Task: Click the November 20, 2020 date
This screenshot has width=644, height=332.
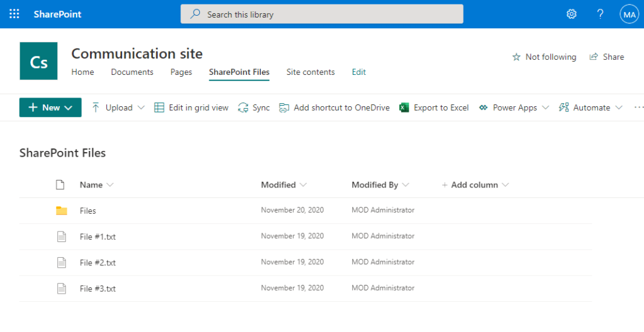Action: click(x=292, y=210)
